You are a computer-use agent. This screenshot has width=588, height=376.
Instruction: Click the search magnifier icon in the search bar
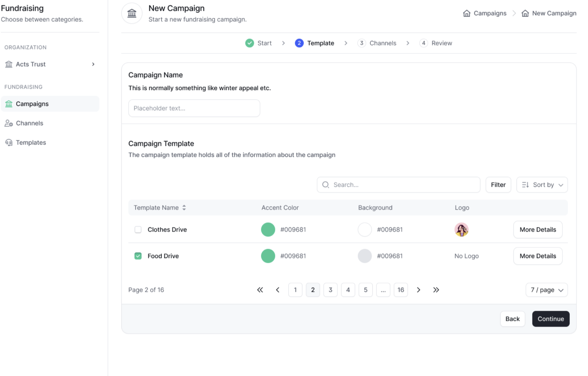click(x=326, y=185)
